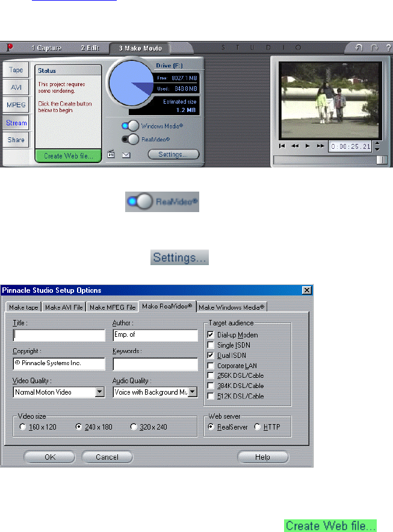Uncheck the Dual ISDN checkbox

click(211, 355)
